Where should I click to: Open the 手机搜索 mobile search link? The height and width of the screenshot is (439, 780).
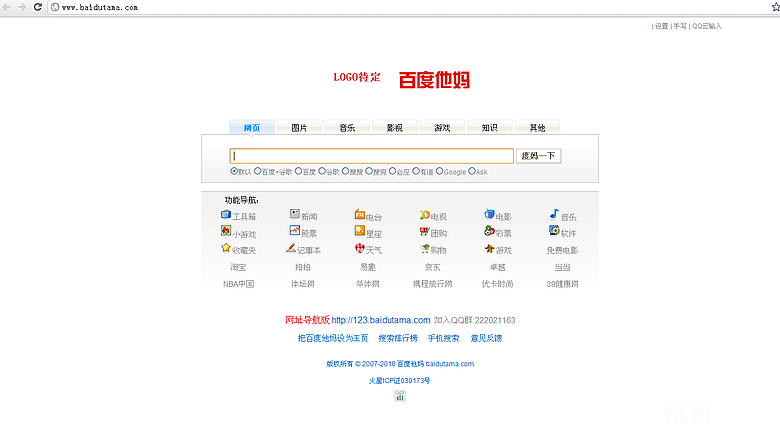(x=443, y=338)
